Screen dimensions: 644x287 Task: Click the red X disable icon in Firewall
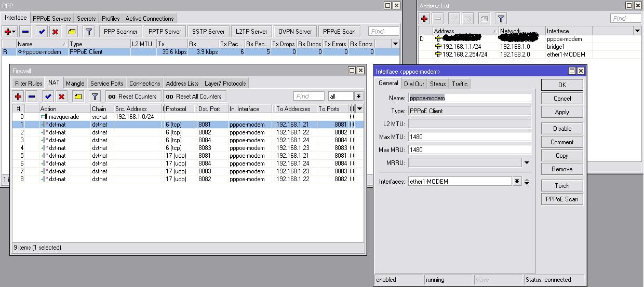(61, 97)
